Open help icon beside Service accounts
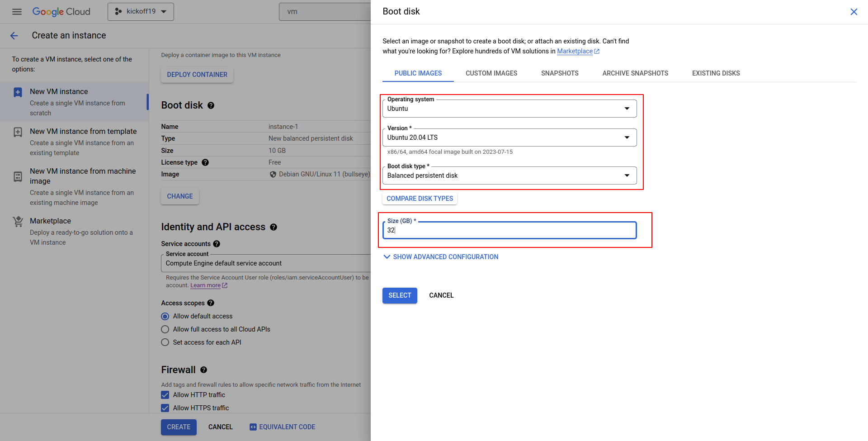The height and width of the screenshot is (441, 868). pos(217,244)
